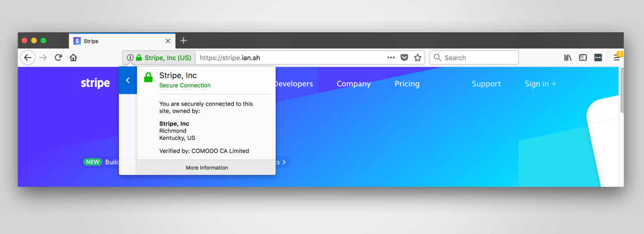
Task: Click the bold Stripe, Inc owner name
Action: [x=174, y=124]
